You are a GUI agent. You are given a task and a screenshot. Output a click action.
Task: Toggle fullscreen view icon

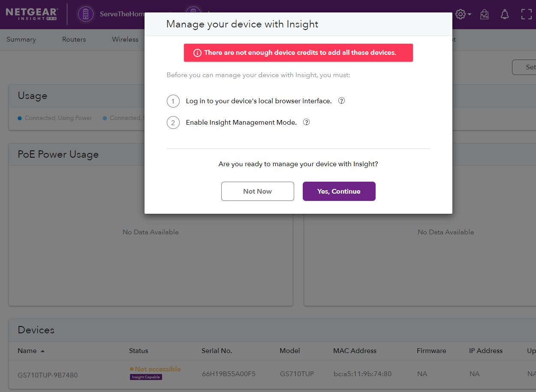[x=526, y=14]
